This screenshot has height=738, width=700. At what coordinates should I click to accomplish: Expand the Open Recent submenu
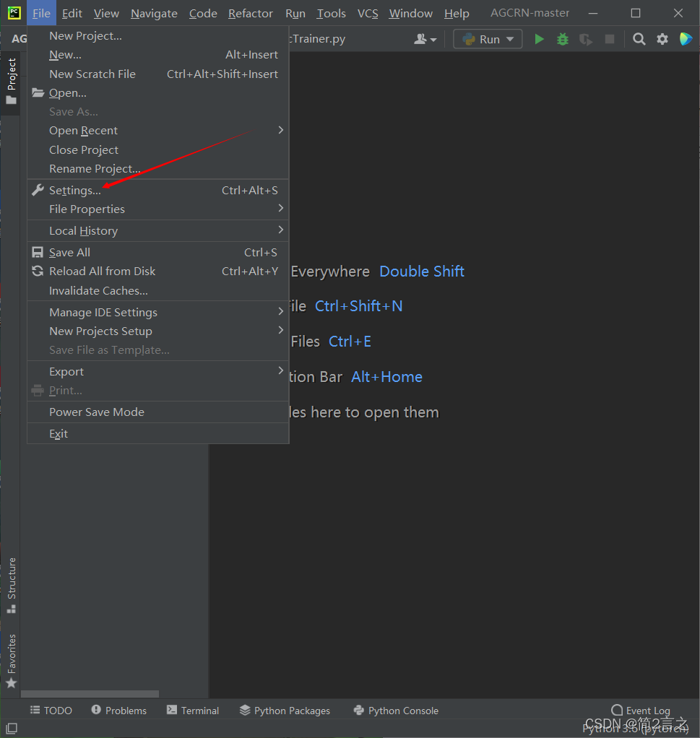157,131
